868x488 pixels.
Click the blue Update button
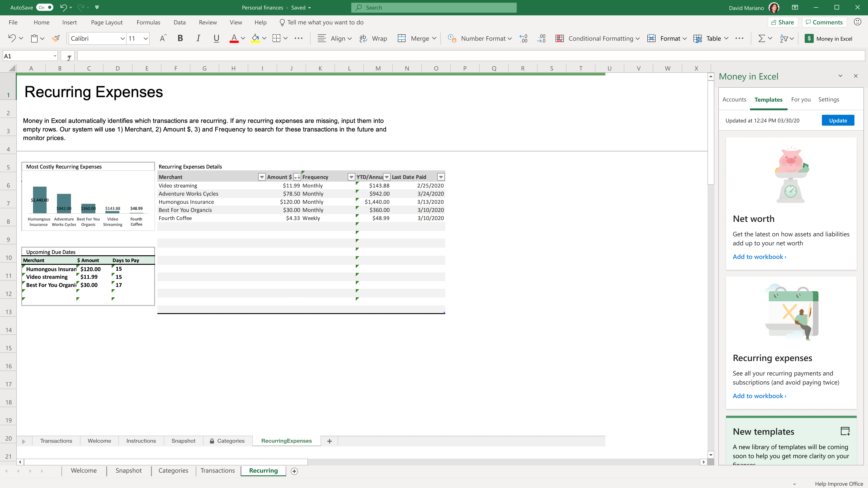point(838,120)
